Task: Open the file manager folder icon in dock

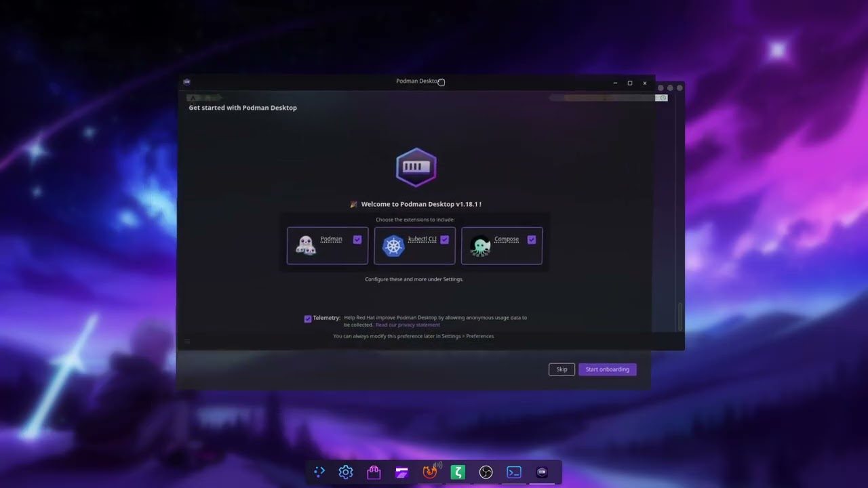Action: 401,472
